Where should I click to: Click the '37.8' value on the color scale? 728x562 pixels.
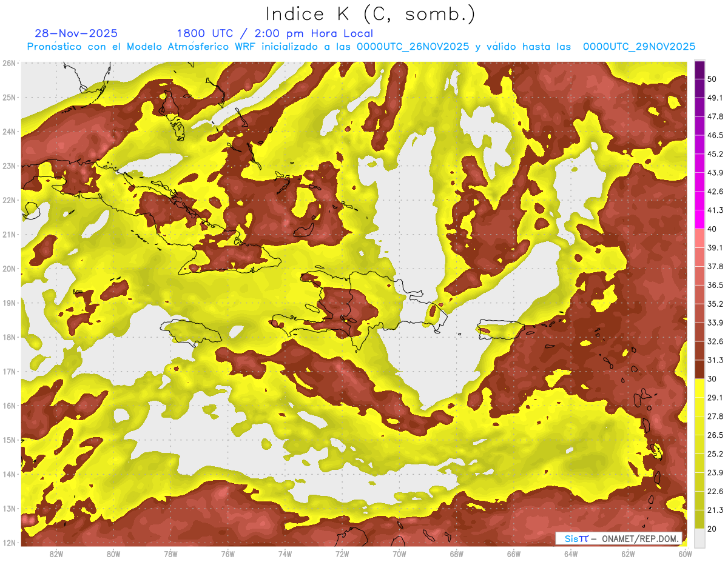pyautogui.click(x=715, y=266)
